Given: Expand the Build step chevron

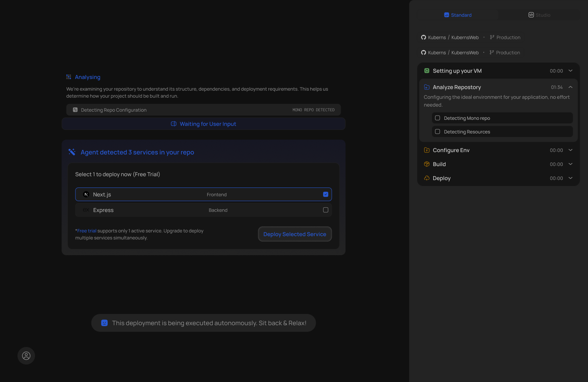Looking at the screenshot, I should (x=570, y=164).
